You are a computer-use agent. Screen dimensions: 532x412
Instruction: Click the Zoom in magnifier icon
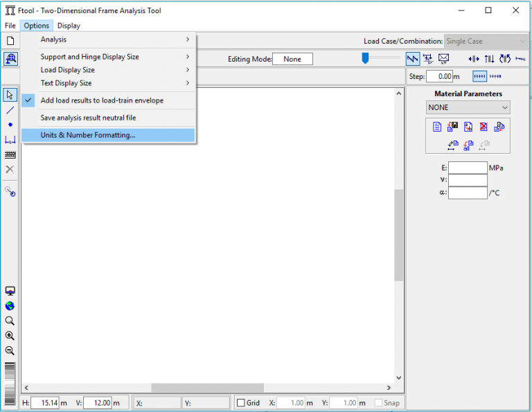click(x=10, y=336)
